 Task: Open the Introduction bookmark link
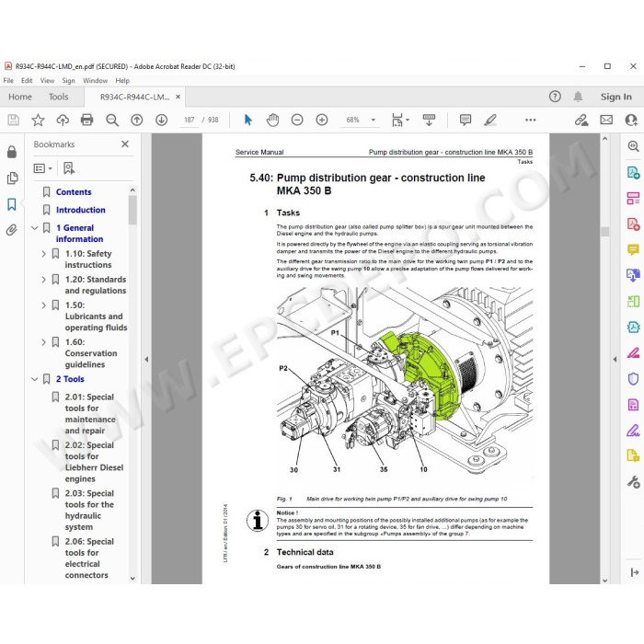pos(81,210)
